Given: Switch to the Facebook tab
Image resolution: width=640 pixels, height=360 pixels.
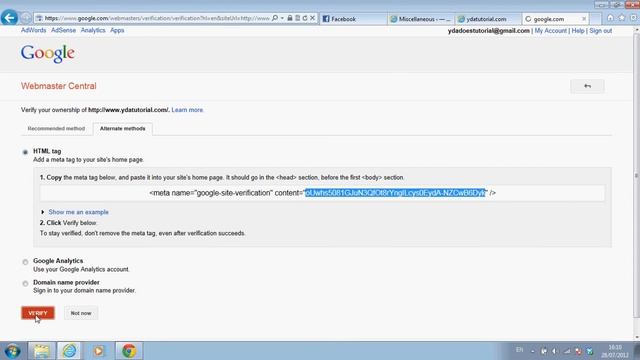Looking at the screenshot, I should (x=353, y=19).
